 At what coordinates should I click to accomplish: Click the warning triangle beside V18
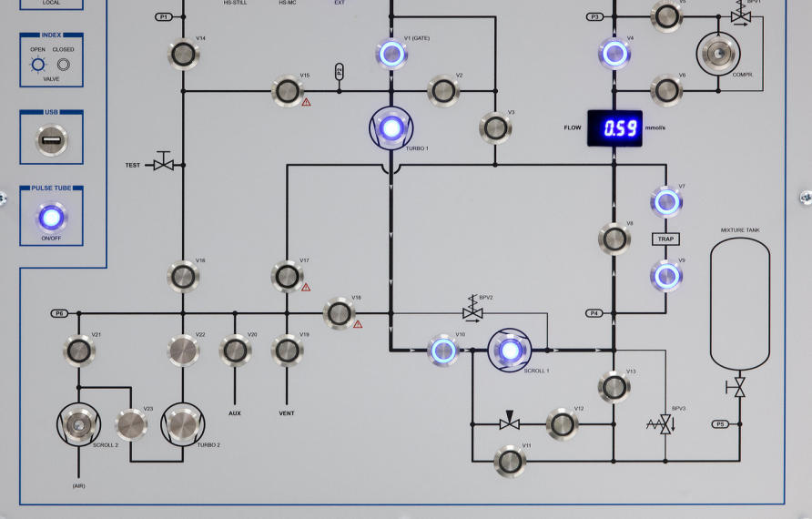point(358,324)
